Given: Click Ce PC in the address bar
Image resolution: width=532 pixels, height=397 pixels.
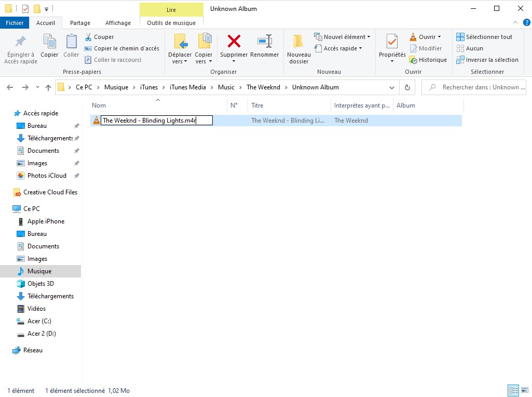Looking at the screenshot, I should point(84,87).
